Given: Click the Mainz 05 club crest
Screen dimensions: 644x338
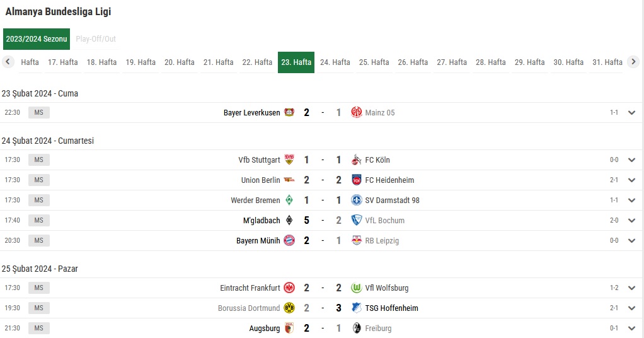Looking at the screenshot, I should pos(356,112).
